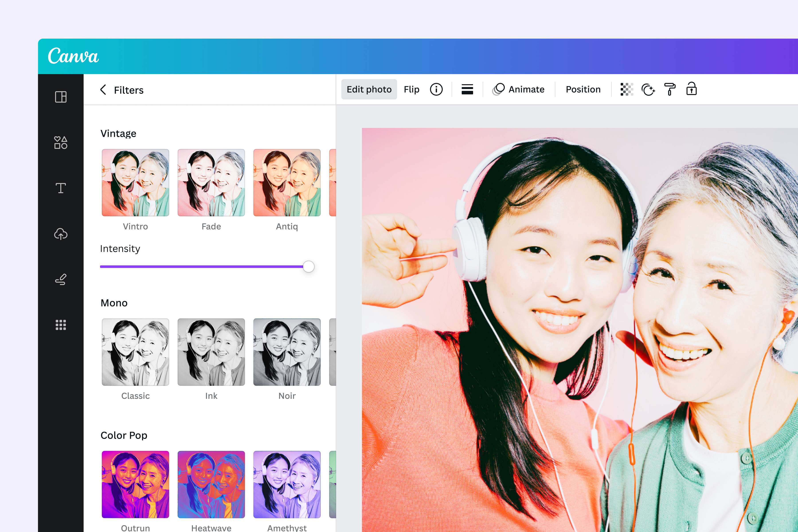
Task: Apply the Noir mono filter thumbnail
Action: coord(287,352)
